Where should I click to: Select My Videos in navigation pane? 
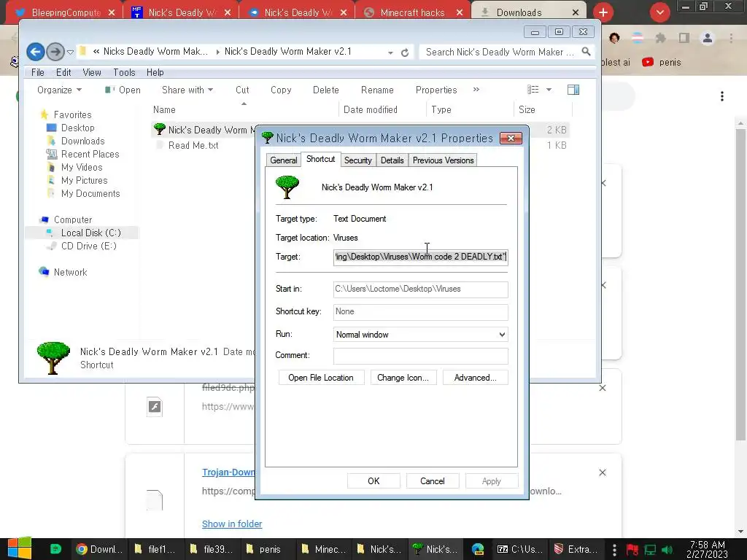(x=82, y=167)
